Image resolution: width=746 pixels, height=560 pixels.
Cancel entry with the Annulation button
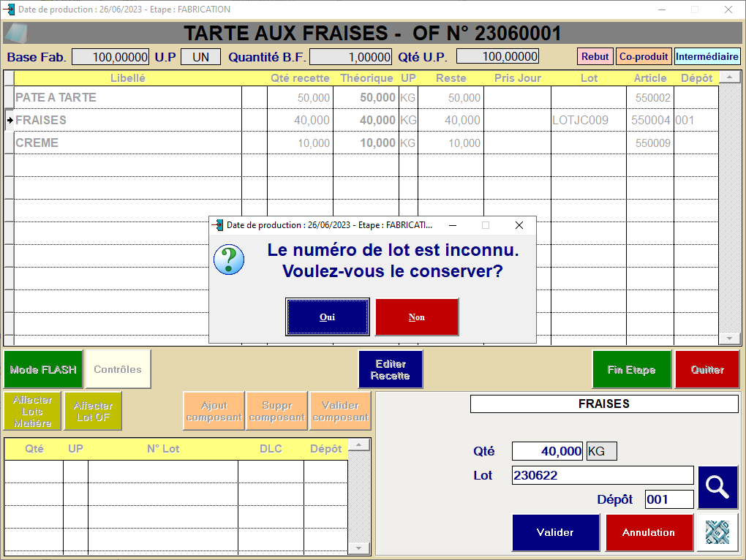click(649, 532)
